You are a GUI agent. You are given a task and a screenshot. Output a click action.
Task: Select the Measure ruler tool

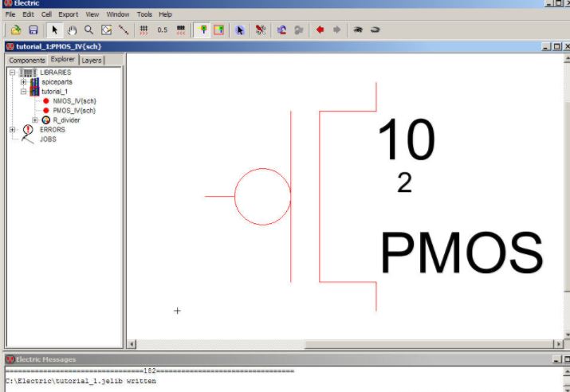124,30
